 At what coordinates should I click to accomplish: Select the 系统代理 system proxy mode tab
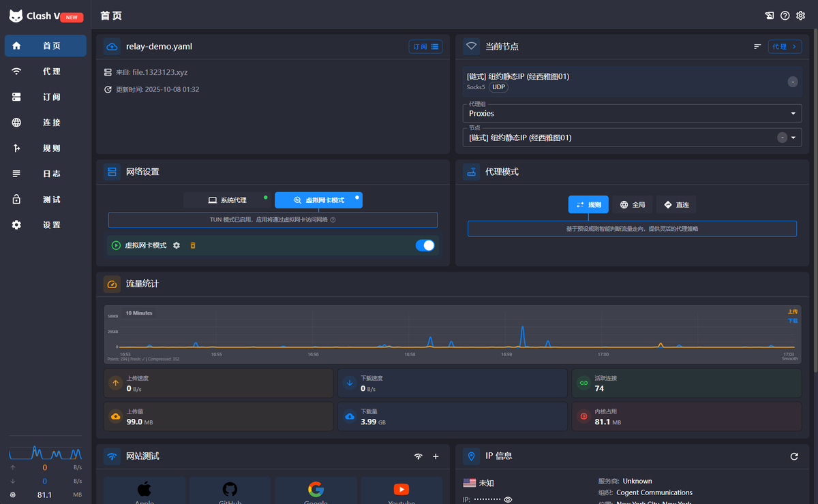click(228, 200)
